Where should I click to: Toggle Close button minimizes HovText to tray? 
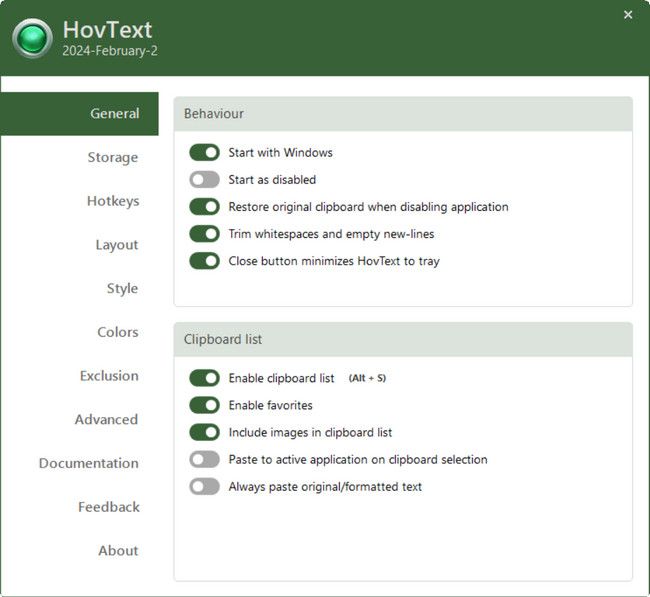204,261
